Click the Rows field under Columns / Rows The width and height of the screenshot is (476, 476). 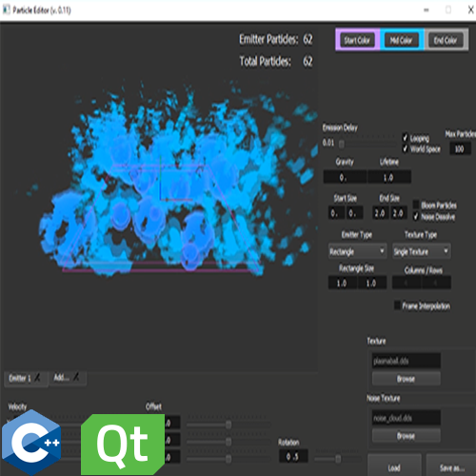coord(436,283)
